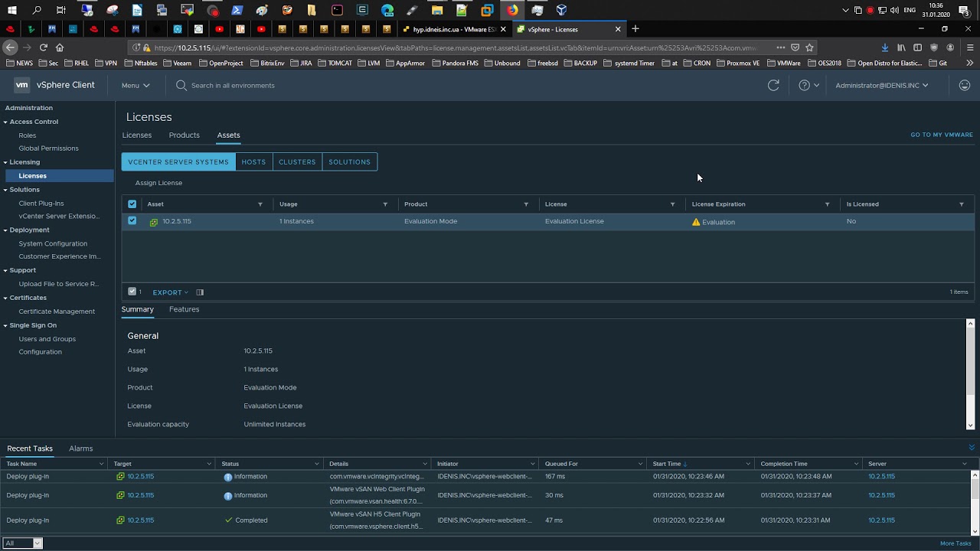Click the smiley feedback icon
Image resolution: width=980 pixels, height=551 pixels.
(x=965, y=85)
